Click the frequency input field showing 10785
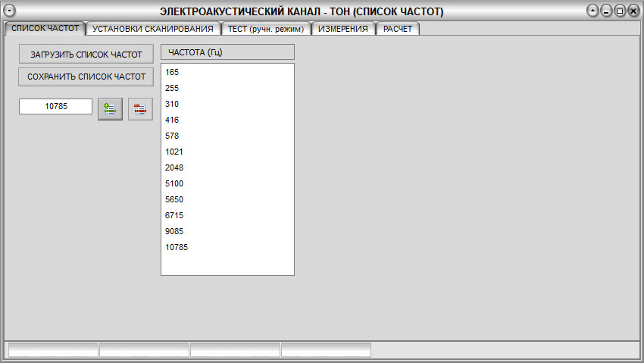The image size is (644, 363). coord(56,107)
